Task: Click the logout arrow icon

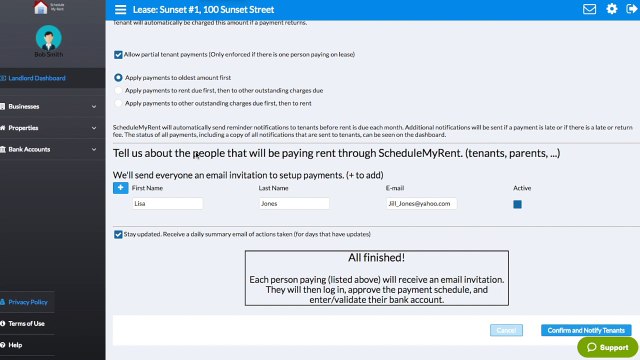Action: (632, 9)
